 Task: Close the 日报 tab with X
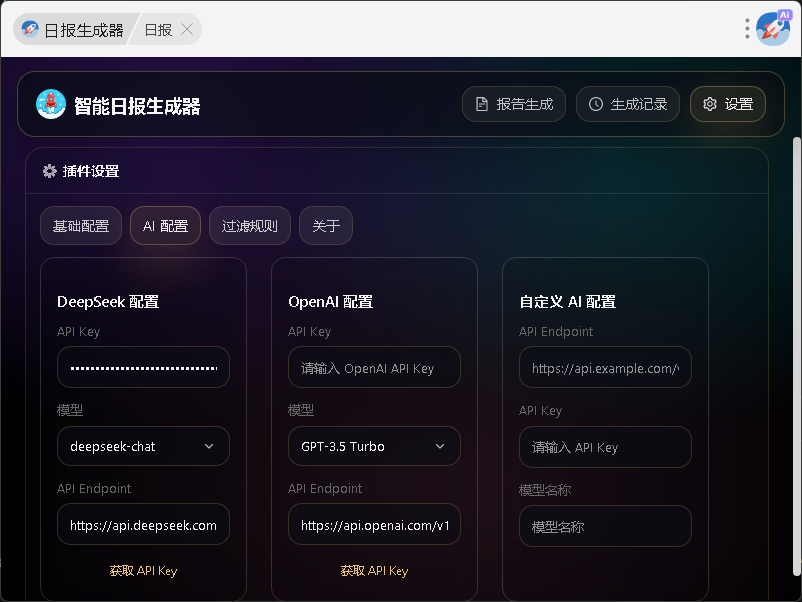coord(187,30)
